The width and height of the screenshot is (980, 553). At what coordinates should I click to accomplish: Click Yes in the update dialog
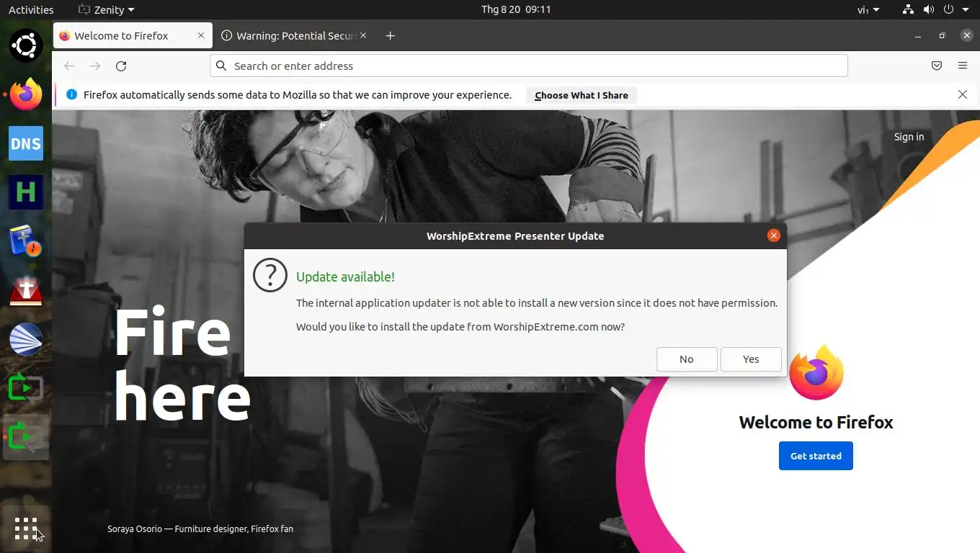click(x=751, y=359)
